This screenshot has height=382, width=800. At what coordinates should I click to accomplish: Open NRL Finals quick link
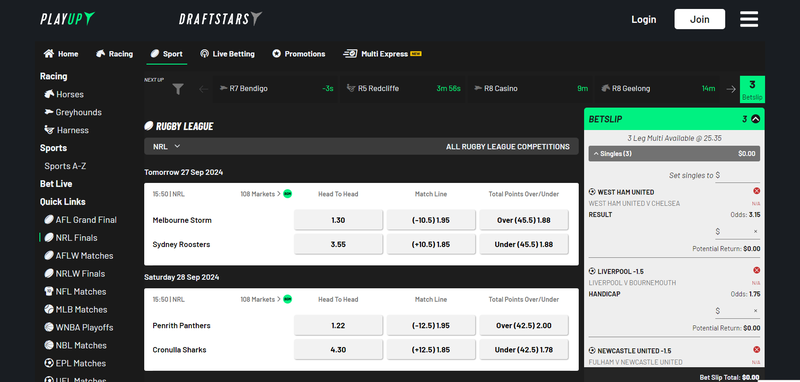pos(70,238)
